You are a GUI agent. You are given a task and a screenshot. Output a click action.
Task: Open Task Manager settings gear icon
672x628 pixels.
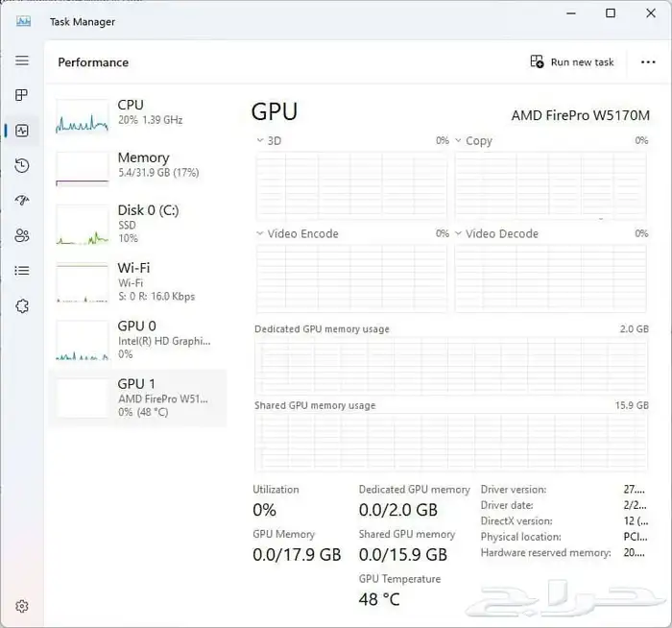22,606
